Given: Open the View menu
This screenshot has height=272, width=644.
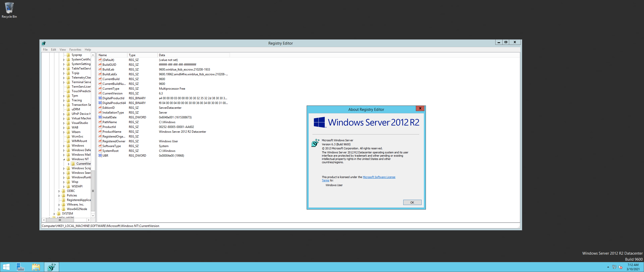Looking at the screenshot, I should click(63, 50).
